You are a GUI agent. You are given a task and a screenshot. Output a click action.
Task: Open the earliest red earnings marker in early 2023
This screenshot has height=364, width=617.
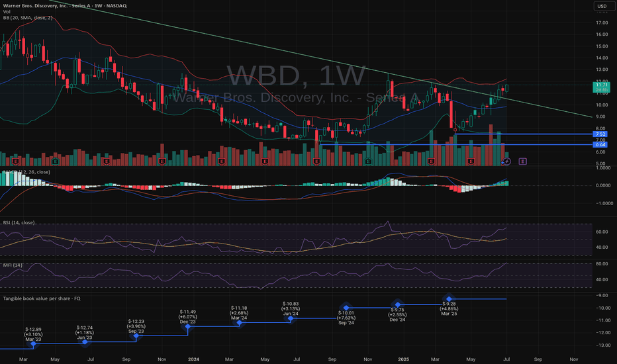tap(16, 161)
